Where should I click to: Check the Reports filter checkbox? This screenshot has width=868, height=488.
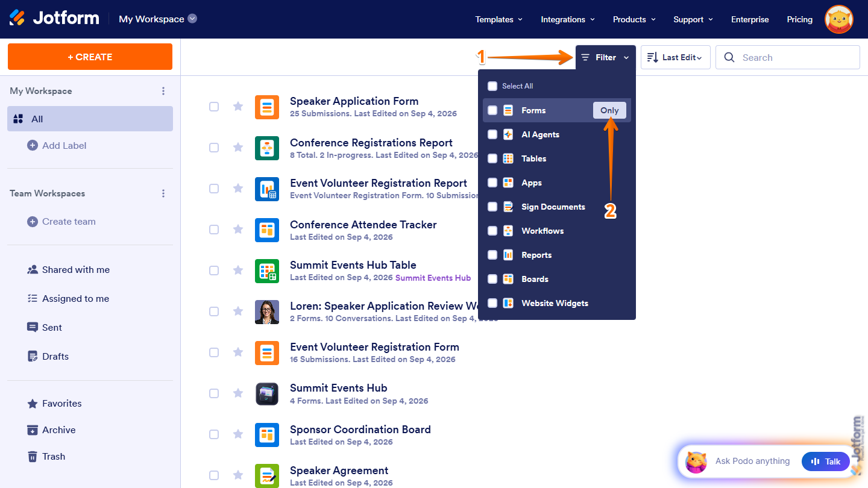click(x=492, y=255)
